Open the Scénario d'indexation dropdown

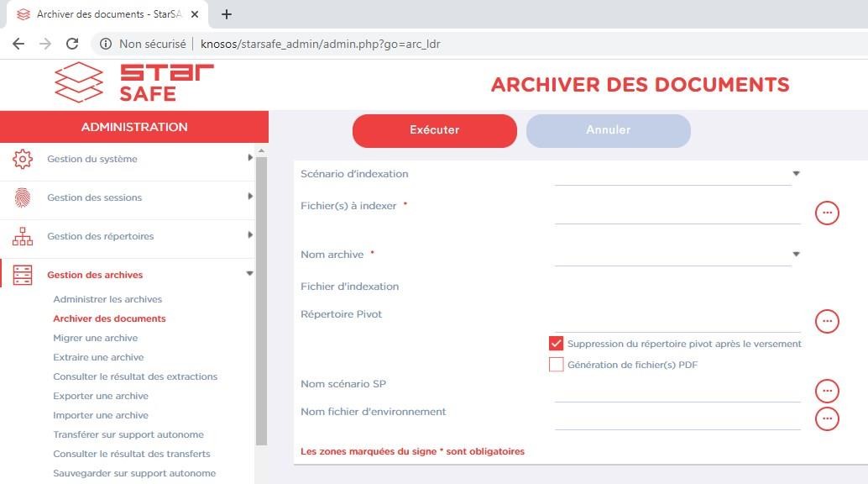coord(796,174)
